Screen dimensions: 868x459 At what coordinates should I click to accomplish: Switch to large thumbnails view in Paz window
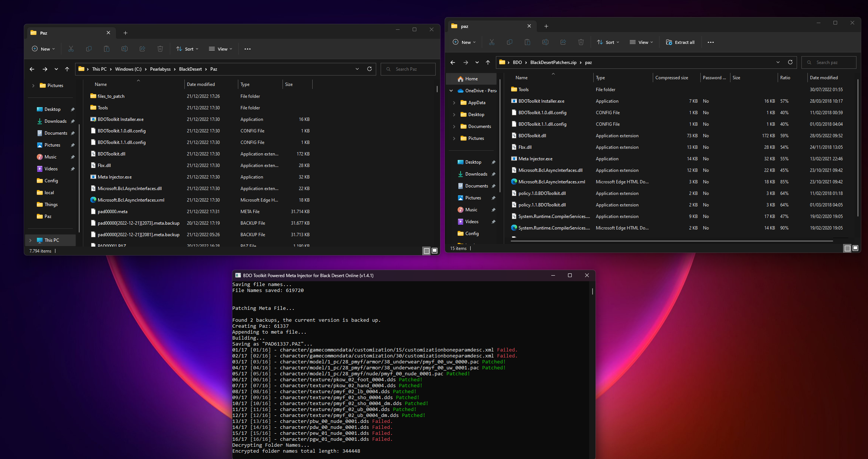434,250
